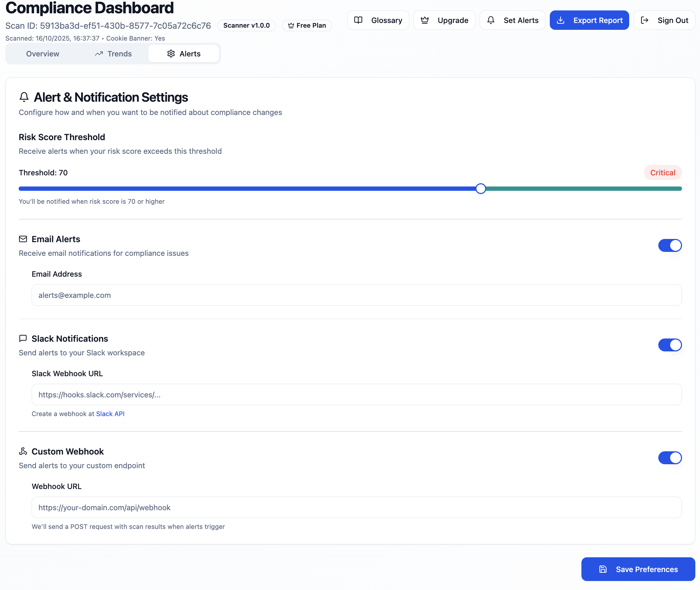This screenshot has width=700, height=590.
Task: Toggle the Custom Webhook switch off
Action: 670,458
